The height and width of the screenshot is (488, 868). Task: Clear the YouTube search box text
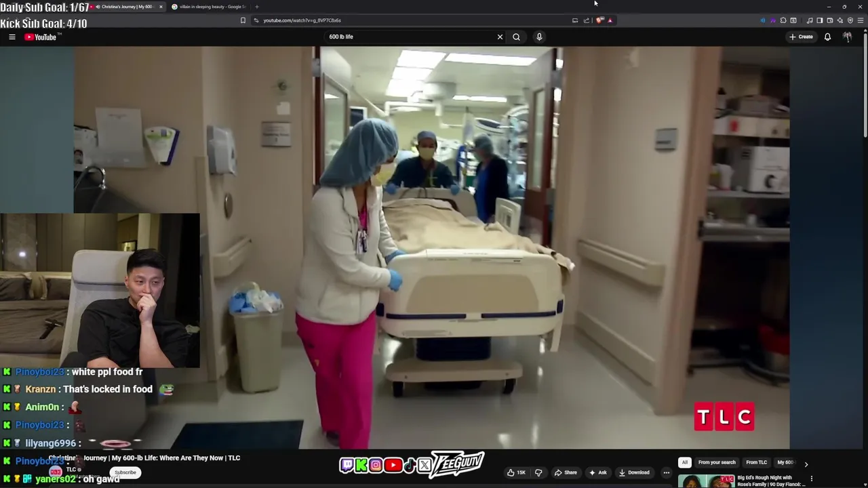[500, 37]
